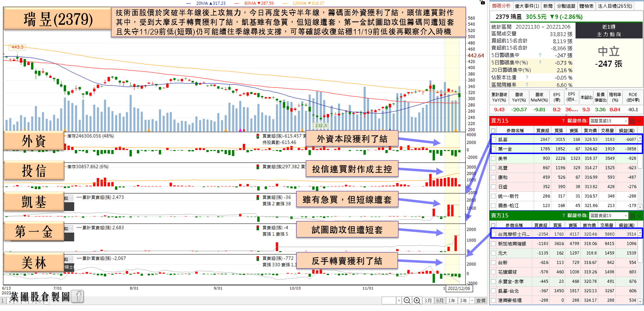Viewport: 644px width, 311px height.
Task: Open help for 區間周轉率
Action: [527, 85]
